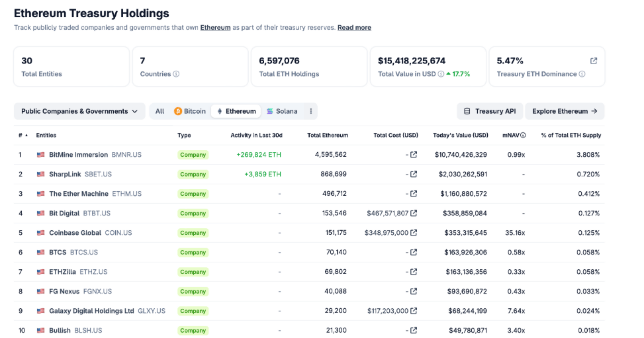Open Coinbase Global cost source link icon
The image size is (644, 338).
coord(414,232)
